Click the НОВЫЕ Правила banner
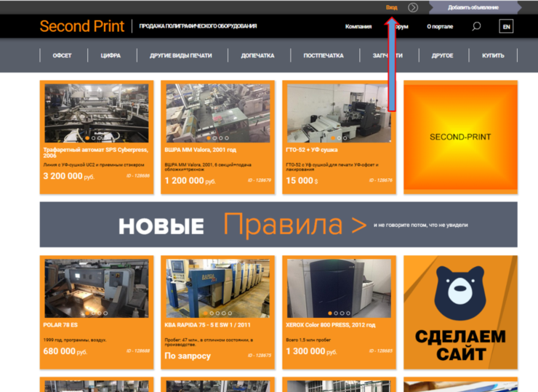The image size is (538, 392). click(278, 225)
